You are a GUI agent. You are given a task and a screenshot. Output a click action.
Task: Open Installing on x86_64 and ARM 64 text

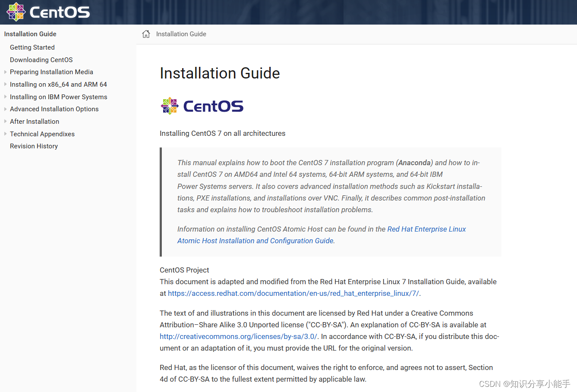click(x=58, y=85)
